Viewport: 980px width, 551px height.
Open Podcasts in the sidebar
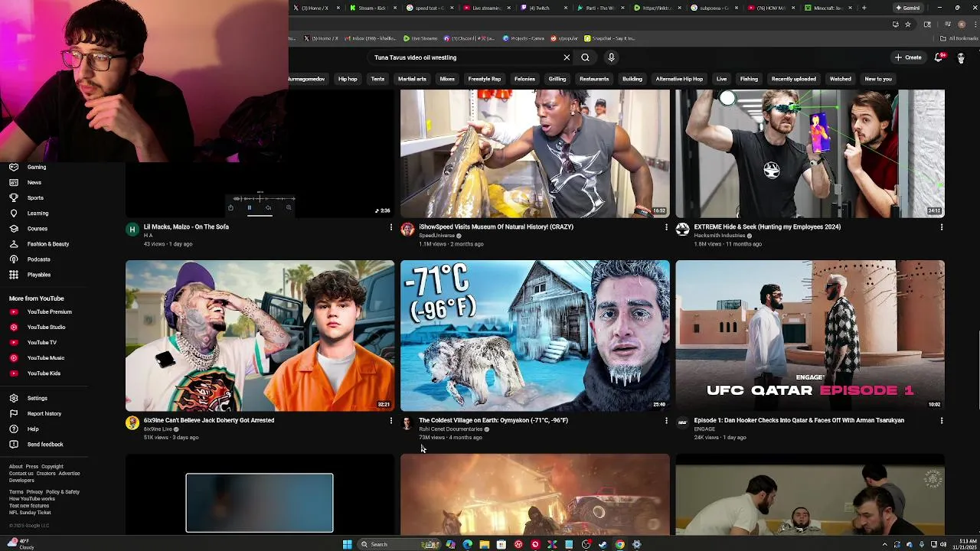tap(38, 259)
